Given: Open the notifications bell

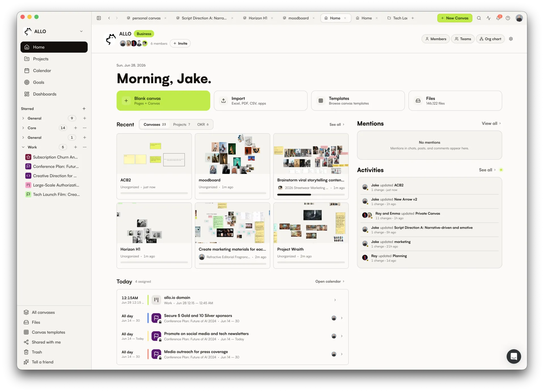Looking at the screenshot, I should coord(498,18).
